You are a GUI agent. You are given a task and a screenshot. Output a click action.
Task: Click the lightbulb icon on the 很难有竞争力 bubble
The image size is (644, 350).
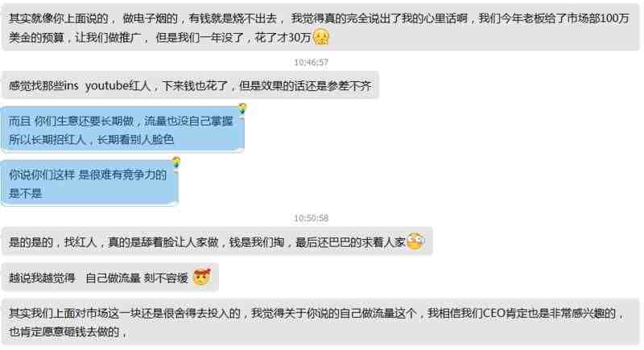pos(176,162)
